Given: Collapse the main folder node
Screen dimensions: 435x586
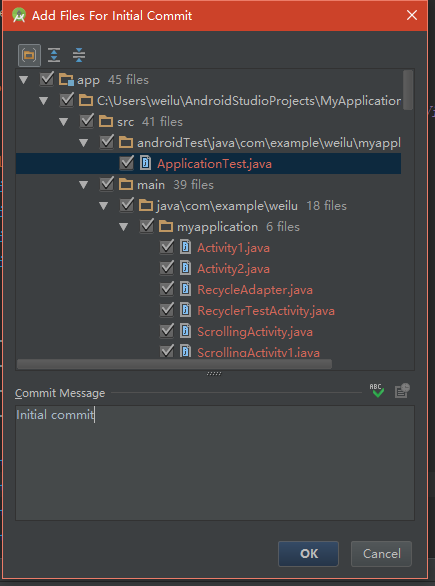Looking at the screenshot, I should [83, 185].
